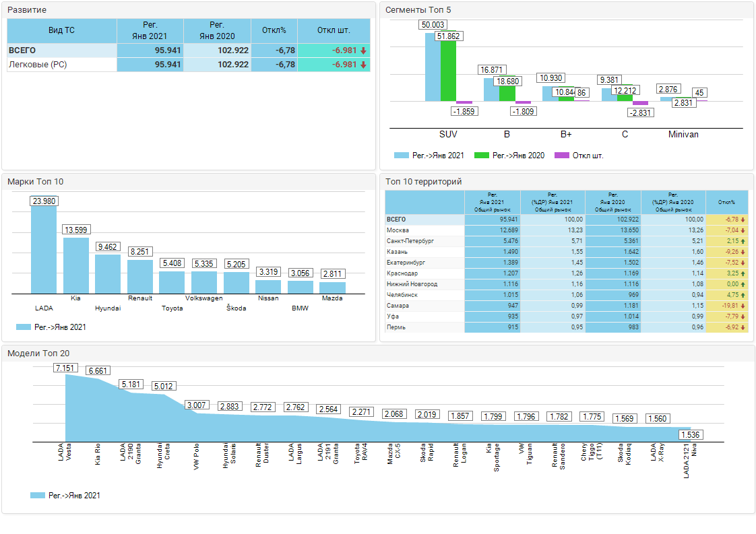The height and width of the screenshot is (534, 756).
Task: Click the green up arrow beside Краснодар's 3,25
Action: click(742, 273)
